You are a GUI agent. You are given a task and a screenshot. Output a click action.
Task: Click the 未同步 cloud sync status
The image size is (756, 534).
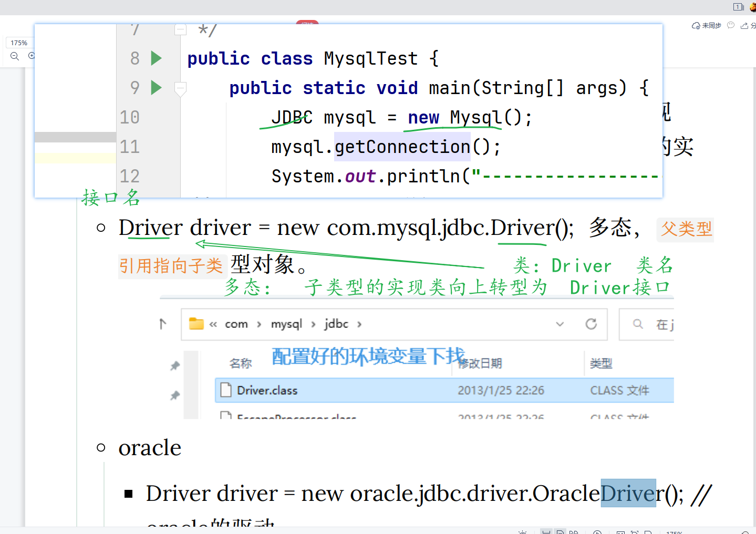pos(707,25)
